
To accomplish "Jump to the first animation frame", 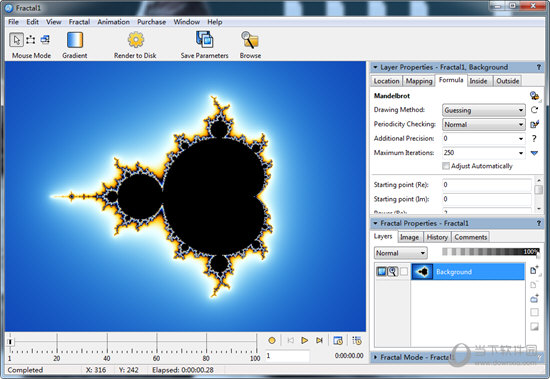I will [290, 340].
